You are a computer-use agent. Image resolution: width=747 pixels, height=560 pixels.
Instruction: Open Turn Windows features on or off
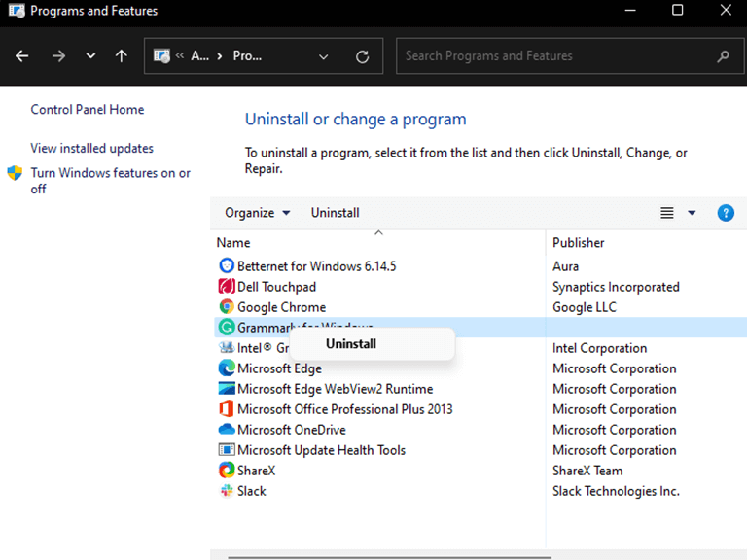111,181
